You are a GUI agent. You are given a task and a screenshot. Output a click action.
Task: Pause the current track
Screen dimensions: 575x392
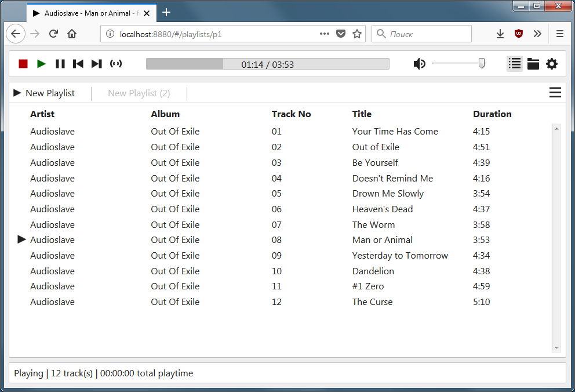[60, 64]
